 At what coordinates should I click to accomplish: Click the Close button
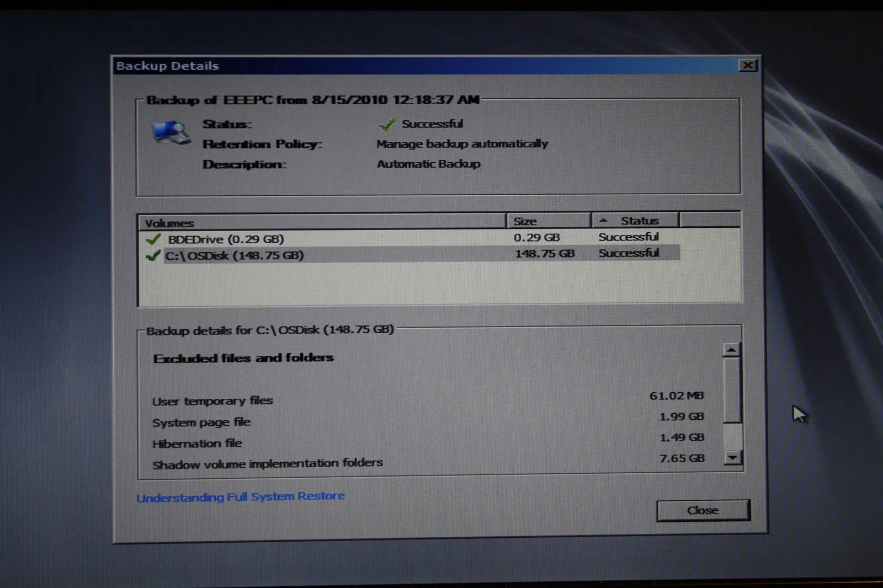tap(703, 510)
